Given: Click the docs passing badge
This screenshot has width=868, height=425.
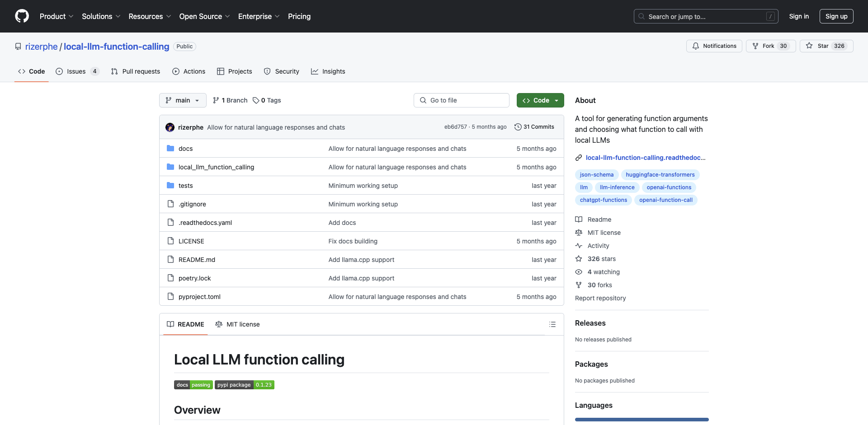Looking at the screenshot, I should tap(193, 385).
